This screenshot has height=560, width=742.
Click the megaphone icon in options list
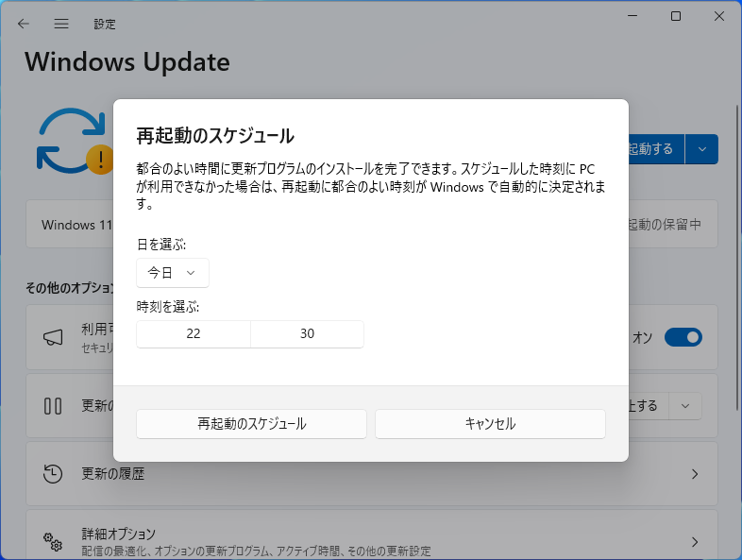53,337
